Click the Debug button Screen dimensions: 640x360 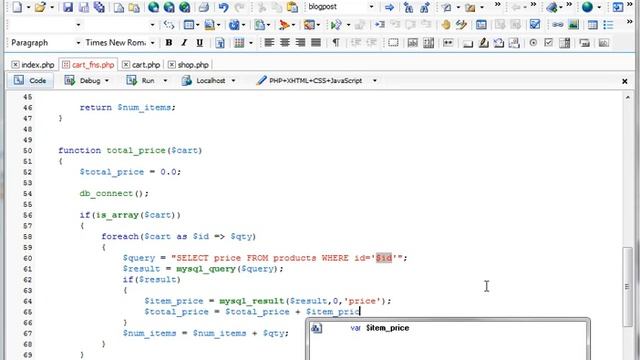coord(82,80)
